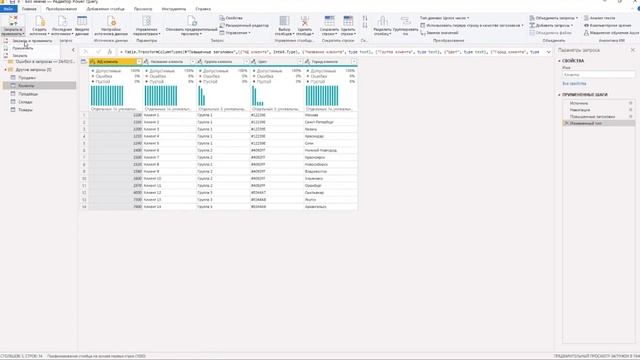Image resolution: width=640 pixels, height=360 pixels.
Task: Open the File (Файл) tab
Action: pyautogui.click(x=8, y=9)
